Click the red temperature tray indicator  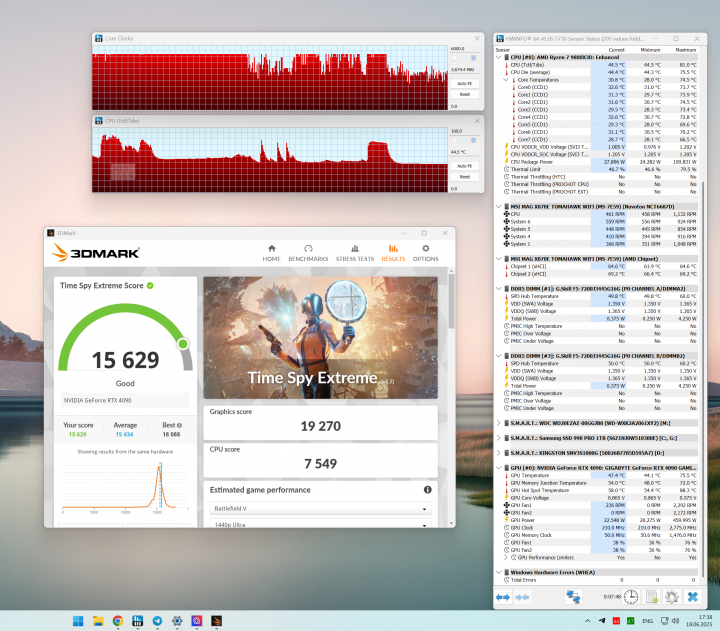click(x=616, y=621)
